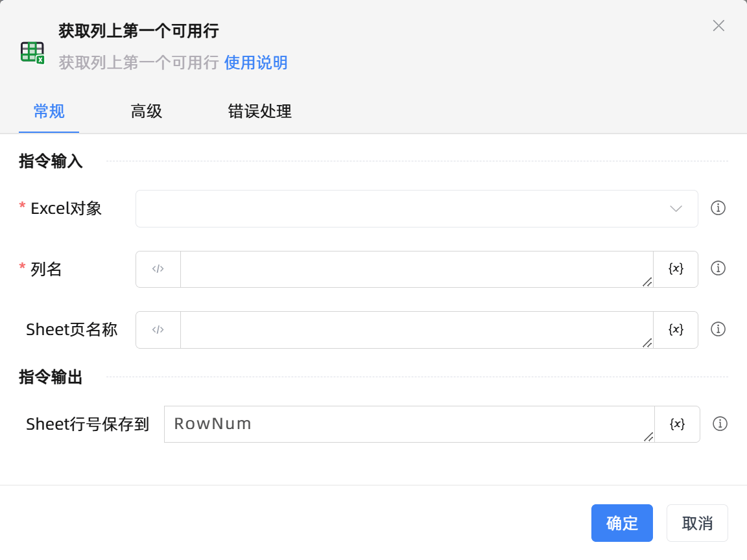747x560 pixels.
Task: Open variable picker {x} for Sheet页名称
Action: 676,329
